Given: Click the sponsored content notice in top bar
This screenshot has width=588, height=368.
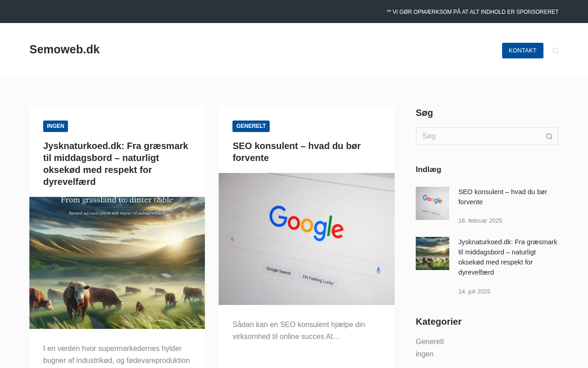Looking at the screenshot, I should tap(473, 12).
